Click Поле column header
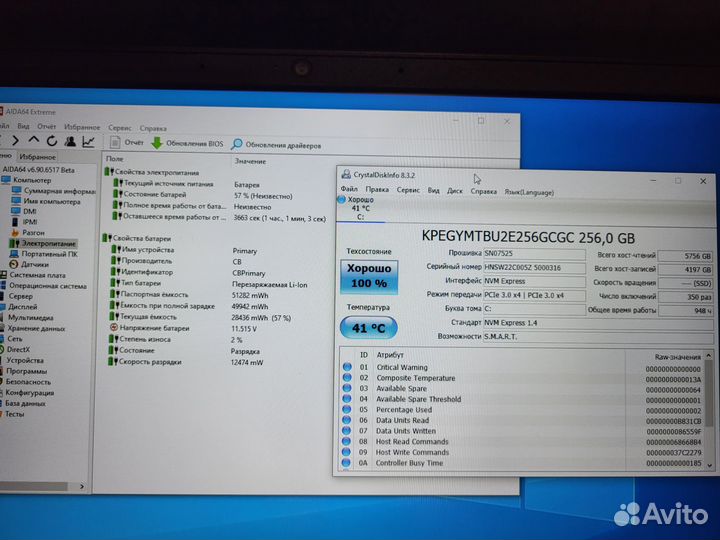The width and height of the screenshot is (720, 540). point(115,159)
